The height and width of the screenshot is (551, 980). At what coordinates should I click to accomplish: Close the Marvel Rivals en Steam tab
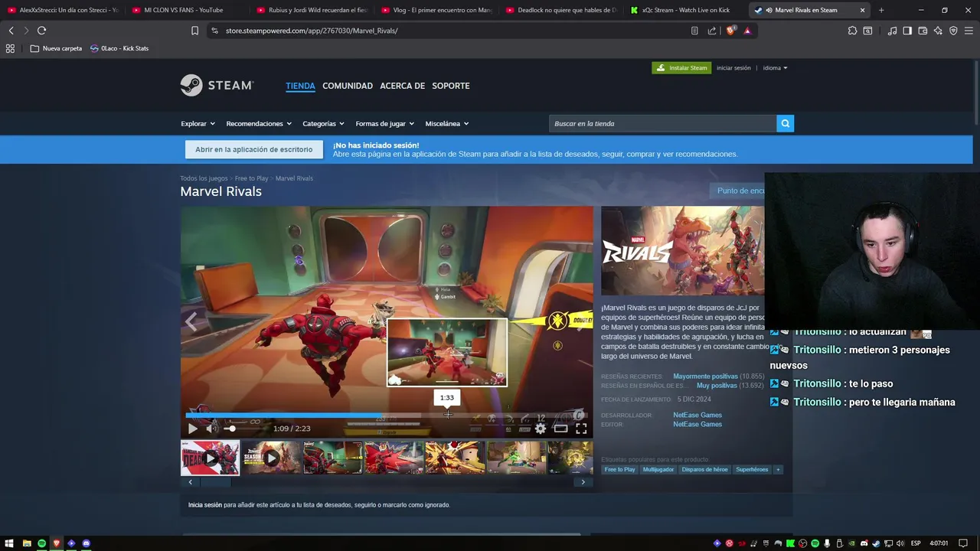point(862,10)
